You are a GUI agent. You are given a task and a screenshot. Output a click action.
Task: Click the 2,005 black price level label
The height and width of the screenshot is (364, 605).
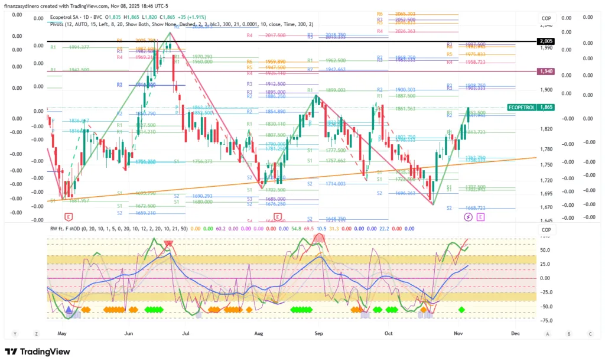coord(545,41)
